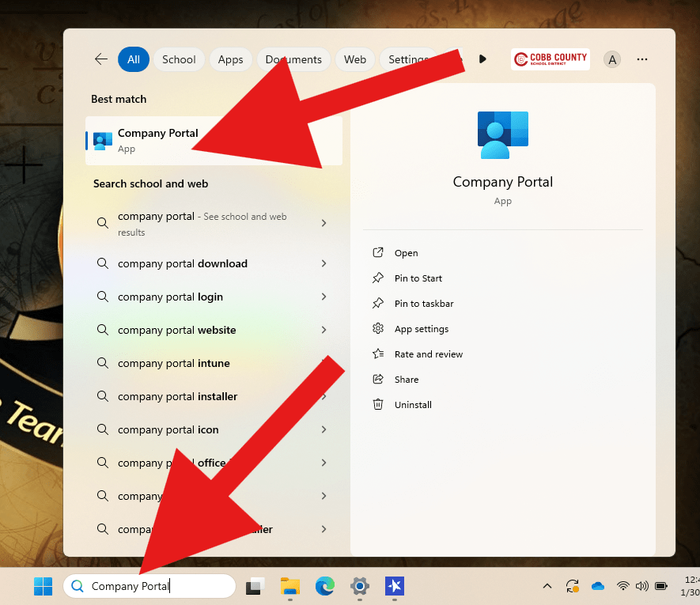Image resolution: width=700 pixels, height=605 pixels.
Task: Switch to the Apps filter tab
Action: [x=230, y=59]
